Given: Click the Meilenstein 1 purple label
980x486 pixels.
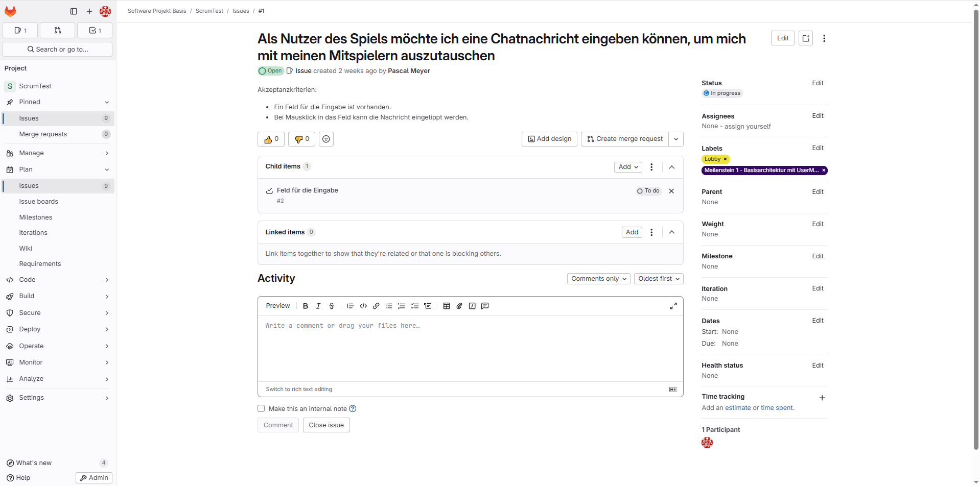Looking at the screenshot, I should pyautogui.click(x=761, y=171).
